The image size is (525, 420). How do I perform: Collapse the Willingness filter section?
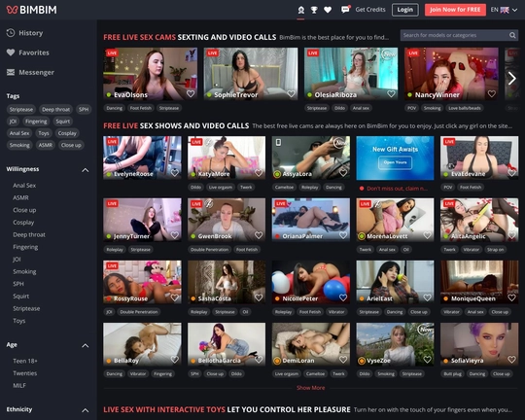click(86, 170)
